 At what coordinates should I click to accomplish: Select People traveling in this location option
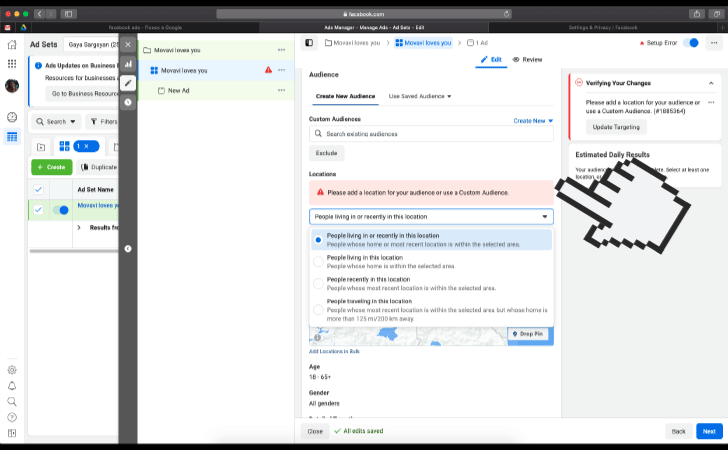click(431, 310)
